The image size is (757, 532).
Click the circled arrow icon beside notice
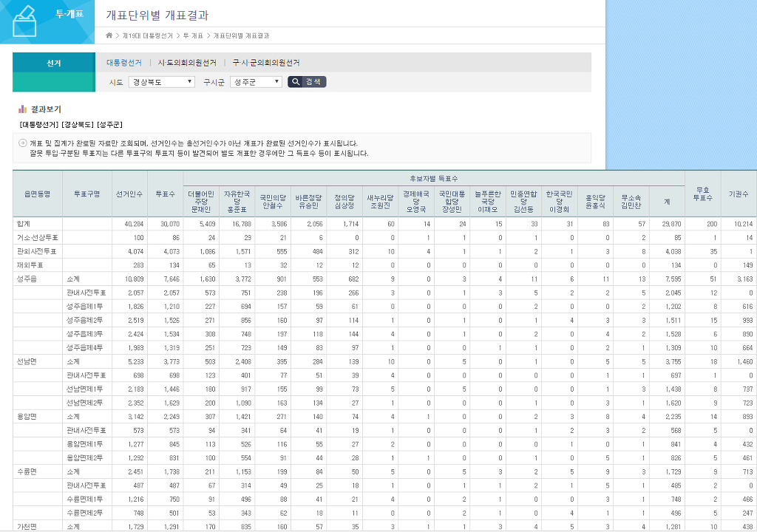(23, 143)
